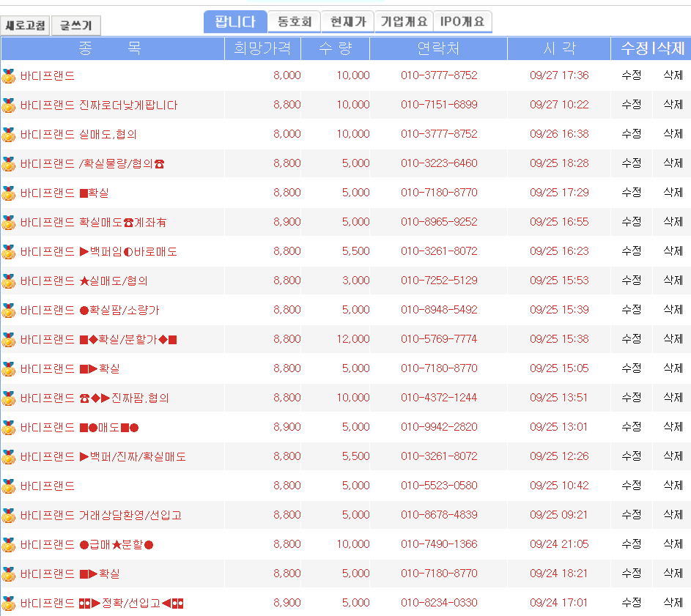Click medal icon on the 09/24 18:21 row
691x616 pixels.
tap(8, 574)
